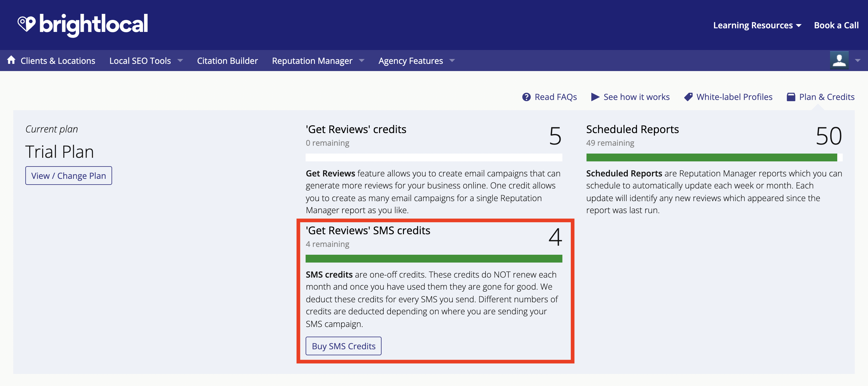Click the Scheduled Reports progress bar
The width and height of the screenshot is (868, 386).
tap(714, 157)
